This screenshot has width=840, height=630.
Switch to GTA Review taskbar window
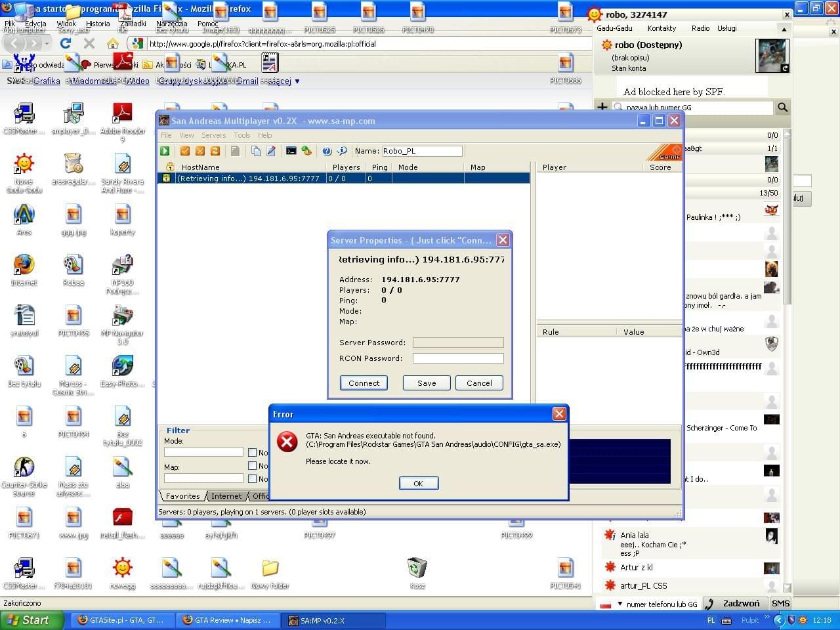click(x=227, y=620)
